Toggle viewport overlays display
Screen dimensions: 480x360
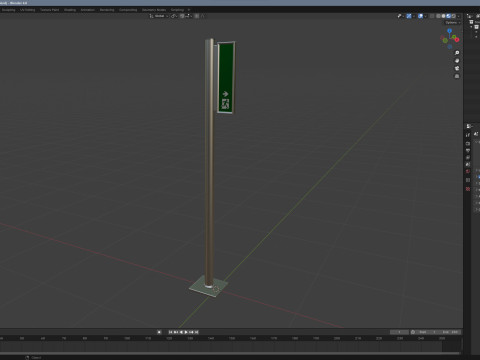420,16
